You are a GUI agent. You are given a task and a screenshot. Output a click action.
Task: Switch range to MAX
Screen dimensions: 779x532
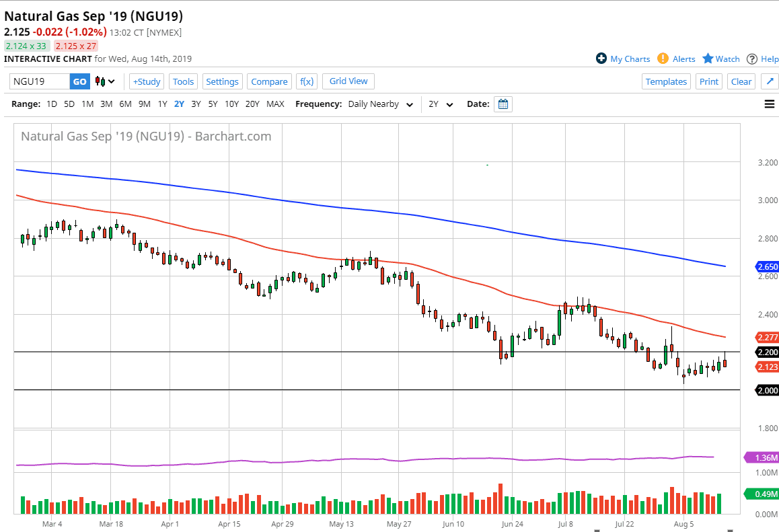(x=275, y=104)
